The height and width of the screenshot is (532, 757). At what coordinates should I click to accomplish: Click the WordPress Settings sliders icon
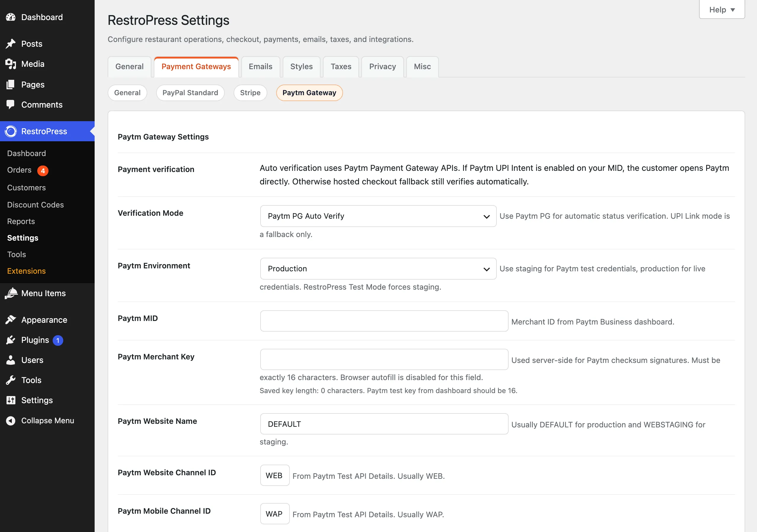pyautogui.click(x=11, y=400)
